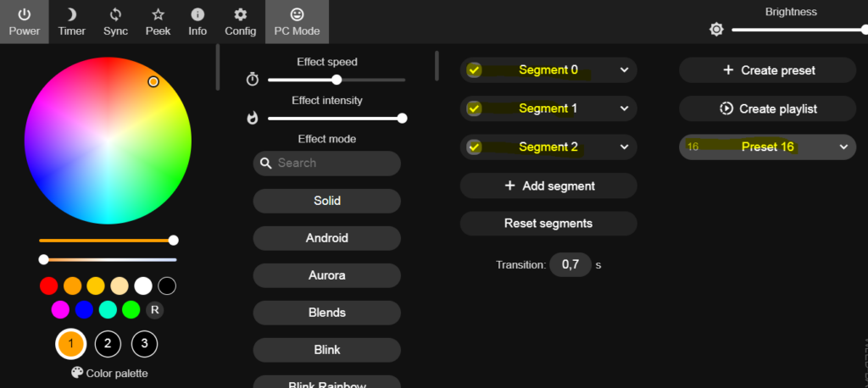Click the search magnifier icon
868x388 pixels.
[x=265, y=164]
